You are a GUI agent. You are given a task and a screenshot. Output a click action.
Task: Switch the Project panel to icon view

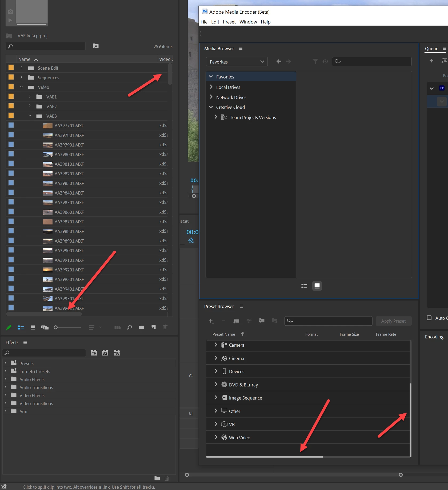point(33,327)
